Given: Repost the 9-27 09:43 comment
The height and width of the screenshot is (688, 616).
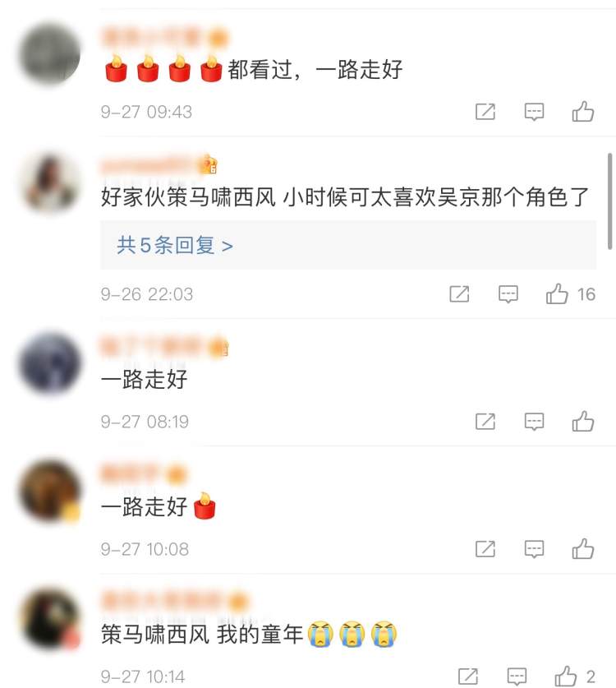Looking at the screenshot, I should 485,112.
